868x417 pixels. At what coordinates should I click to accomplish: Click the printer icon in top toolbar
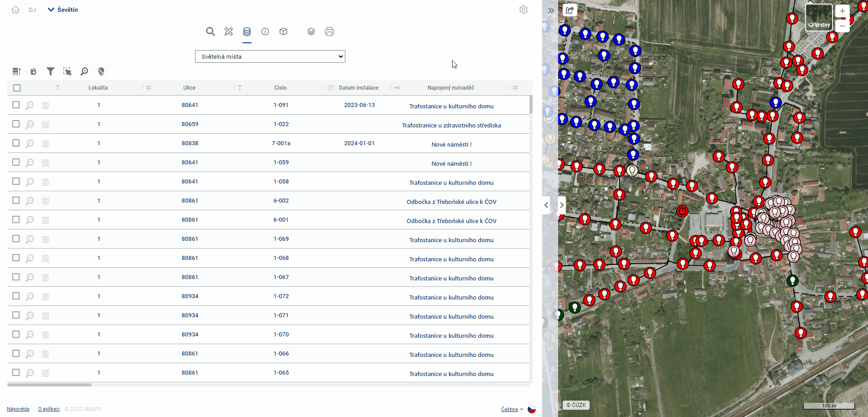329,31
